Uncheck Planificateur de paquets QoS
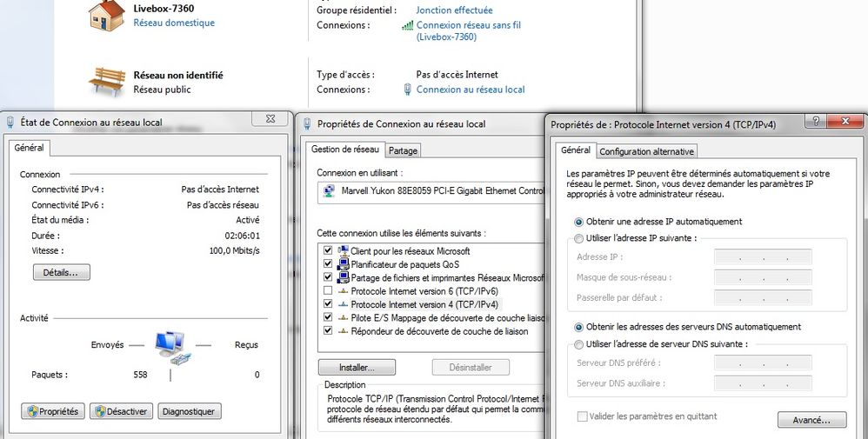The image size is (868, 439). (x=328, y=264)
